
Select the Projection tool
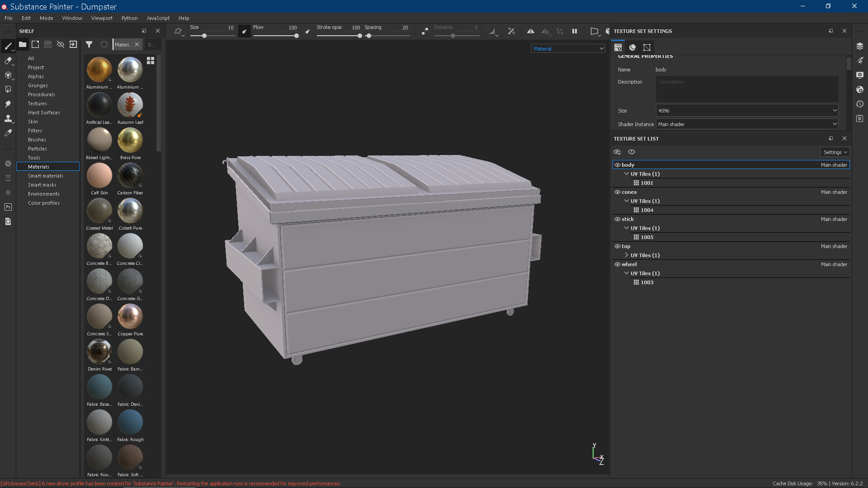[8, 75]
